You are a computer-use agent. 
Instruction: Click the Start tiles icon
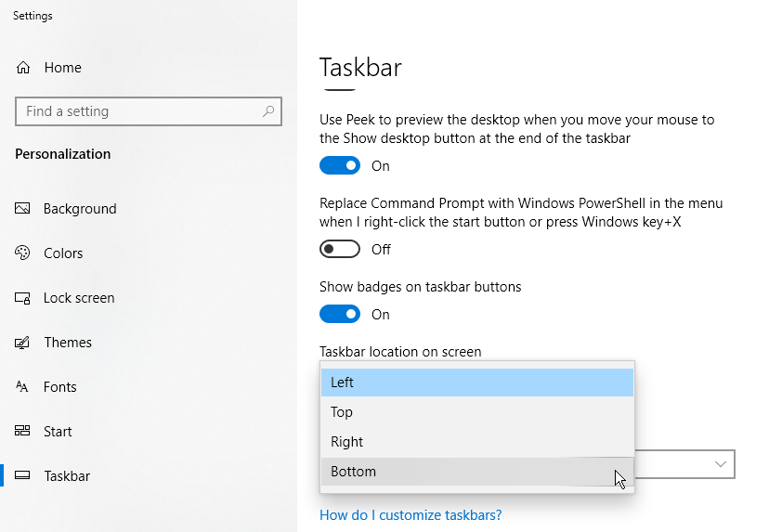pos(22,431)
